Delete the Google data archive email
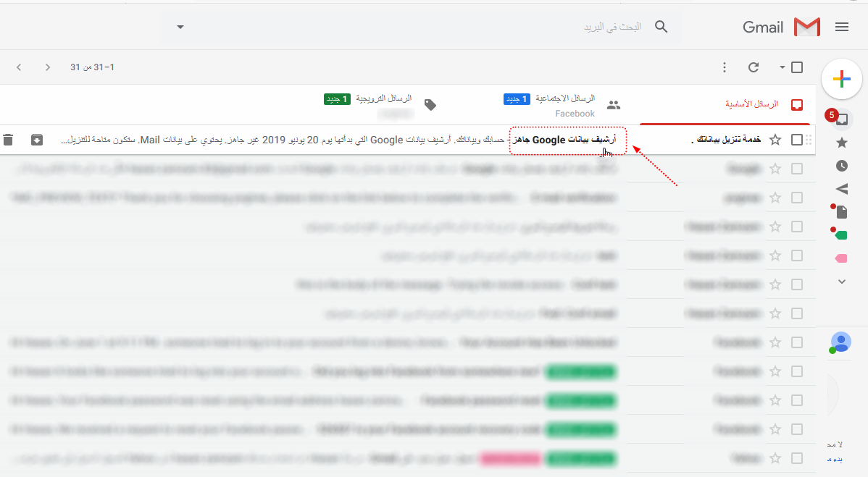This screenshot has height=477, width=868. (8, 139)
